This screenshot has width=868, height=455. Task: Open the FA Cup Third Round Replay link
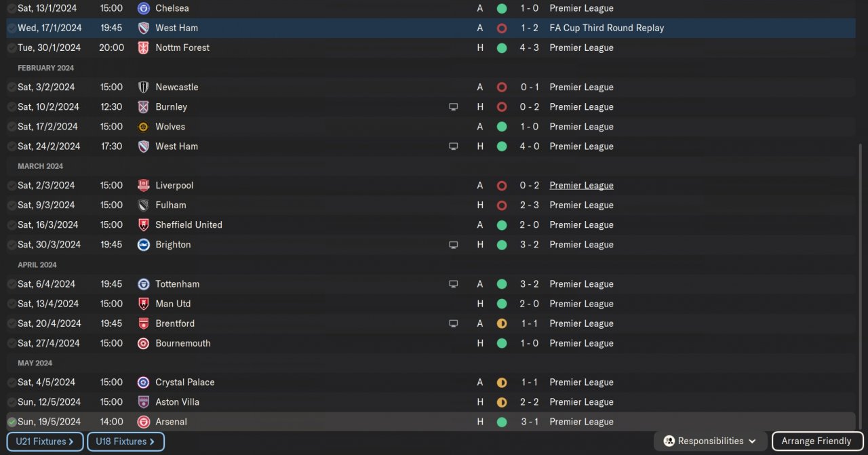point(606,28)
